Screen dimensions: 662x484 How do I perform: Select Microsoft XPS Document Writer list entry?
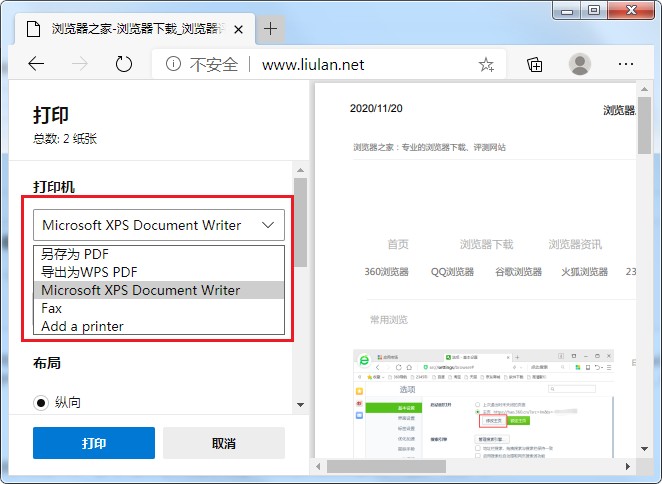coord(159,290)
